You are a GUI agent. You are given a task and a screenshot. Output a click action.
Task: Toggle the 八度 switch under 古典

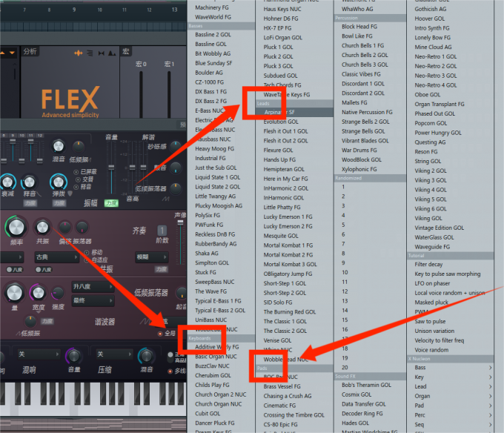click(x=44, y=270)
